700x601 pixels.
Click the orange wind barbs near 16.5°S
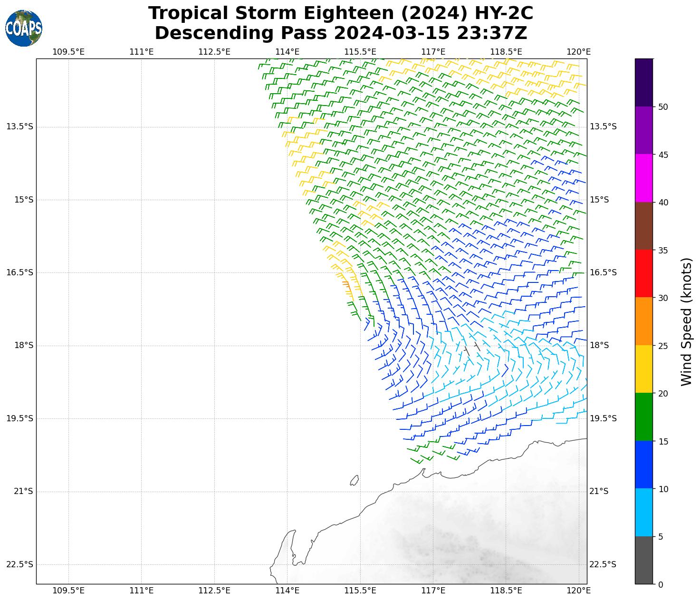tap(346, 285)
